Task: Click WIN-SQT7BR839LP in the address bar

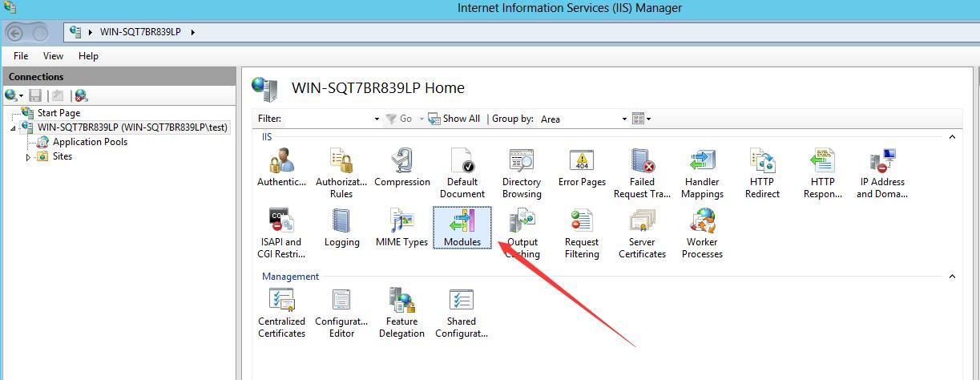Action: click(140, 32)
